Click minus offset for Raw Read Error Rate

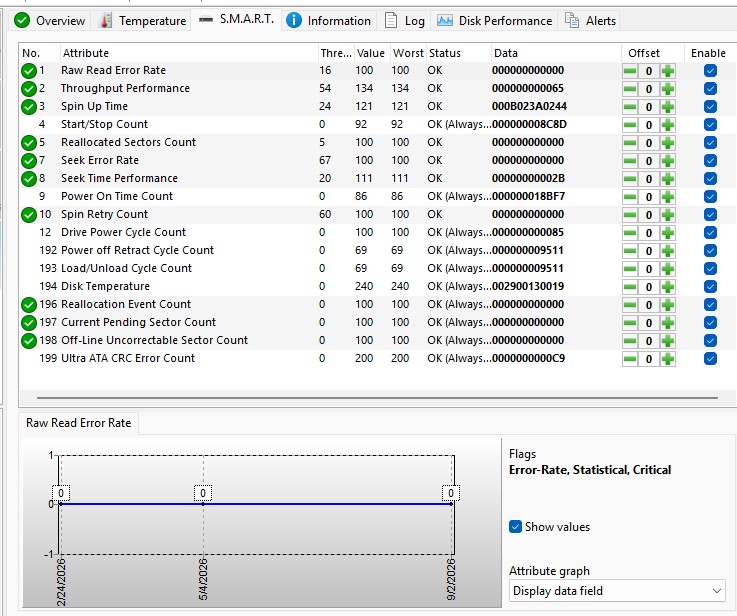pos(630,71)
